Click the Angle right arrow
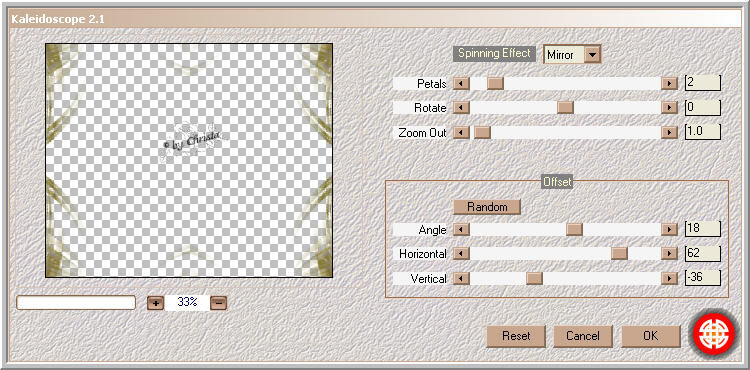The width and height of the screenshot is (750, 370). tap(669, 229)
